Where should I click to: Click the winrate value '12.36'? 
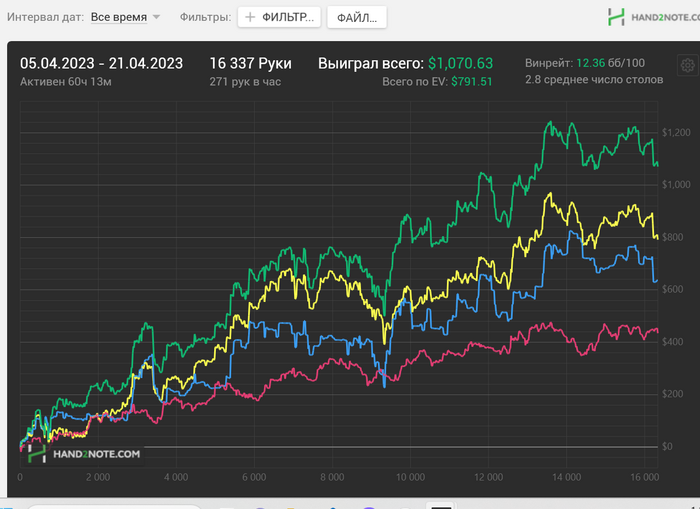(591, 63)
